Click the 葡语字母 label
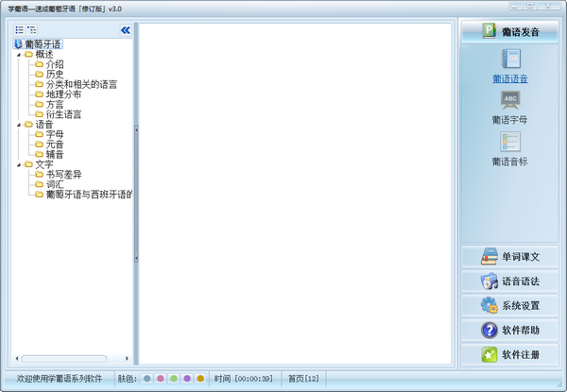567x392 pixels. click(x=510, y=120)
